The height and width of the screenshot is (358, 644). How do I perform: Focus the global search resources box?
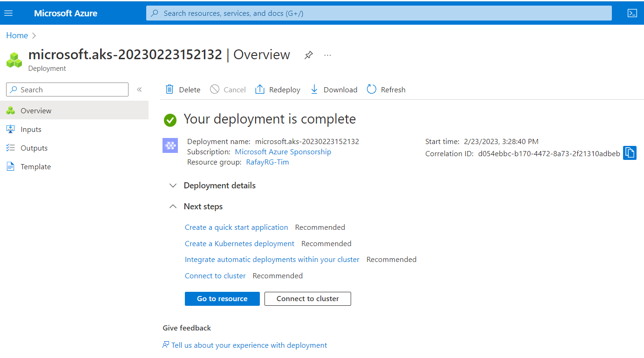379,13
